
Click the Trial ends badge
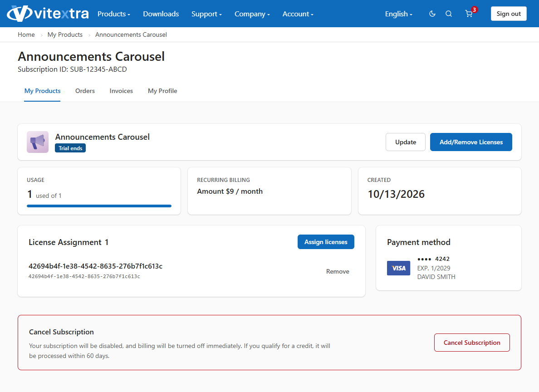coord(70,148)
